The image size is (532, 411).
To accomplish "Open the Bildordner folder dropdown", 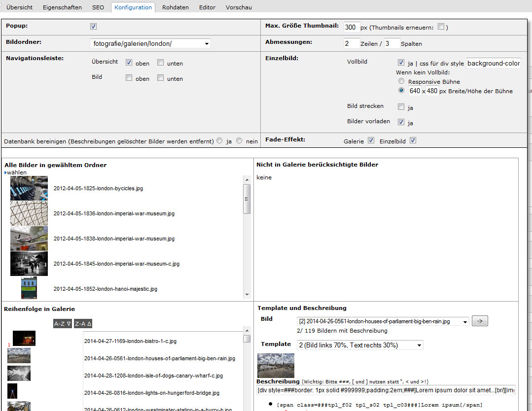I will [x=150, y=44].
